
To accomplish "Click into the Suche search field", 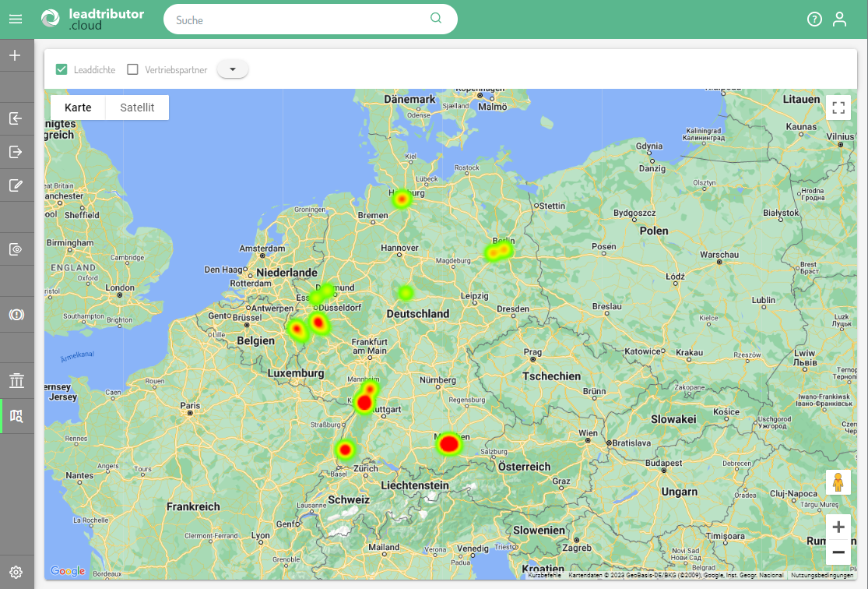I will point(300,19).
